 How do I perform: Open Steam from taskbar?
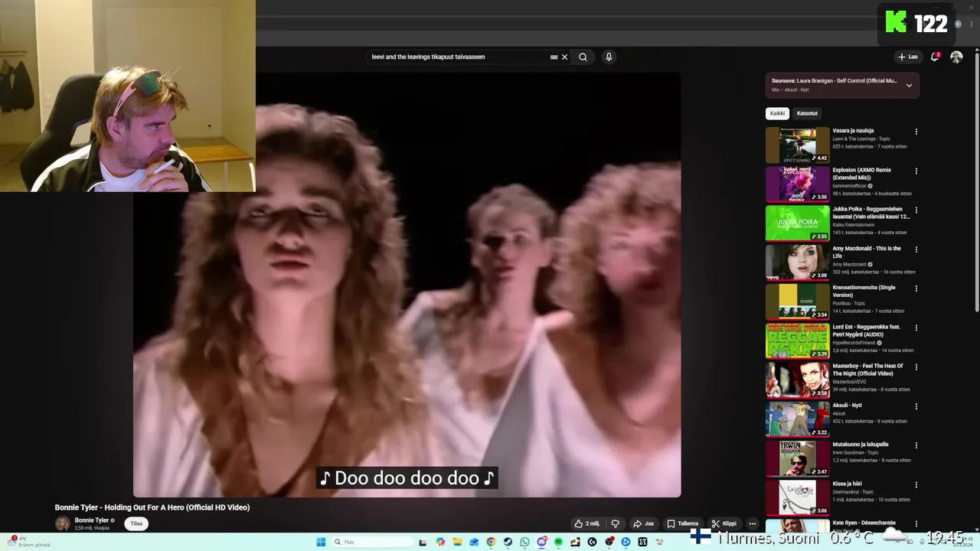(x=508, y=542)
